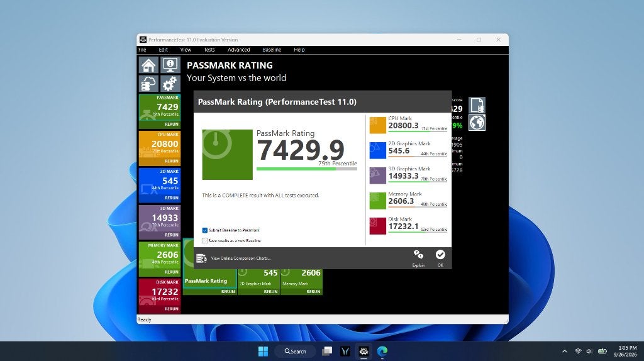The image size is (644, 361).
Task: Open the gears settings icon
Action: pos(170,84)
